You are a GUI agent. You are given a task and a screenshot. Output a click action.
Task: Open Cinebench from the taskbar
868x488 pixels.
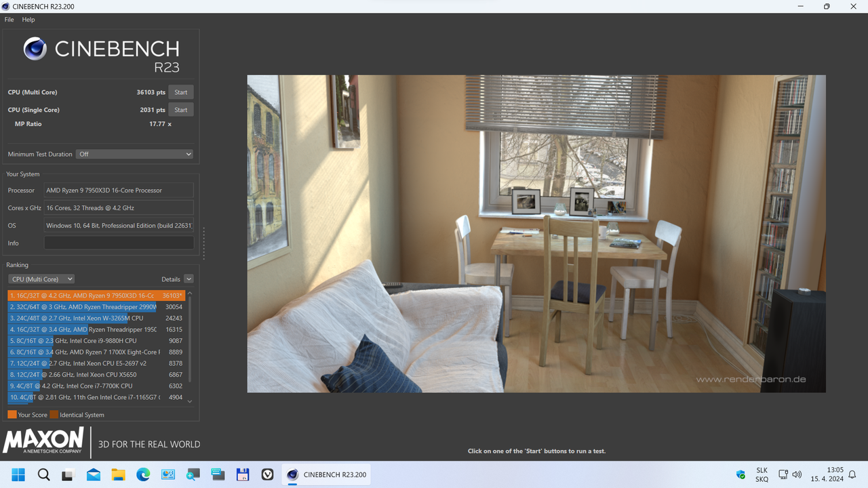click(325, 474)
